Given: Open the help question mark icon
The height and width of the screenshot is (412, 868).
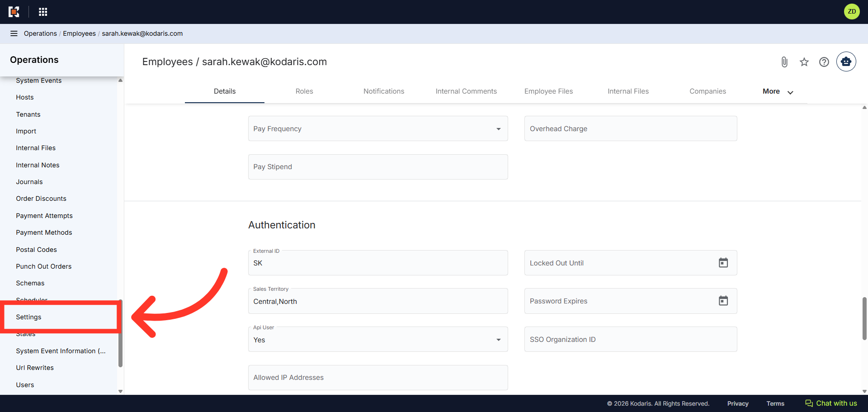Looking at the screenshot, I should point(824,62).
